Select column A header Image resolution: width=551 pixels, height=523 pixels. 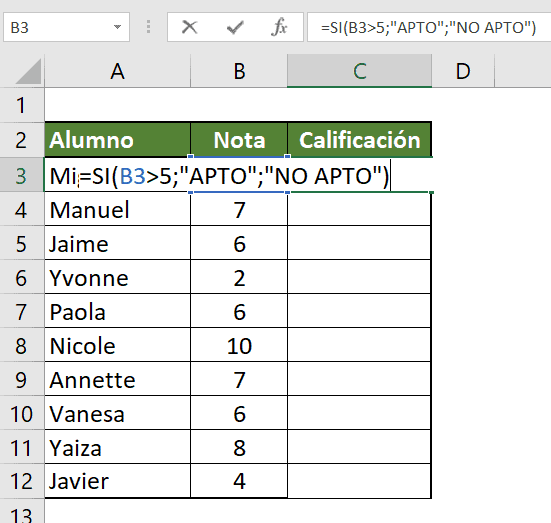click(117, 71)
